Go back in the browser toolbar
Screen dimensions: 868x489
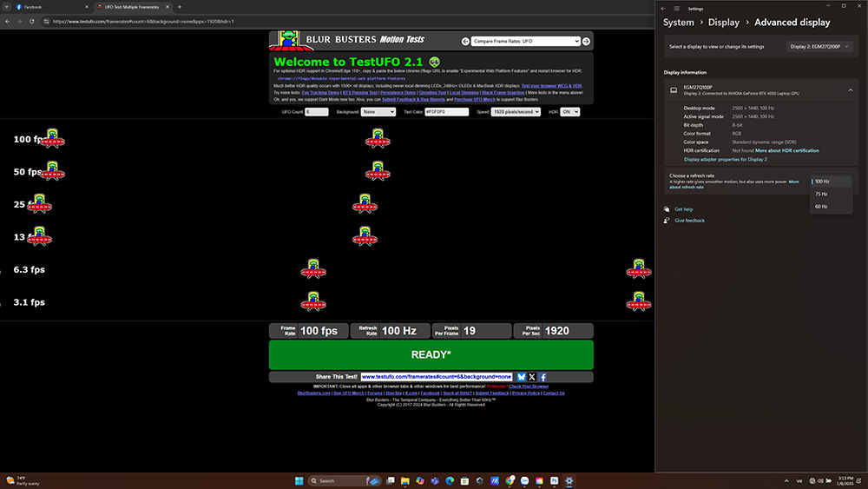pyautogui.click(x=8, y=22)
